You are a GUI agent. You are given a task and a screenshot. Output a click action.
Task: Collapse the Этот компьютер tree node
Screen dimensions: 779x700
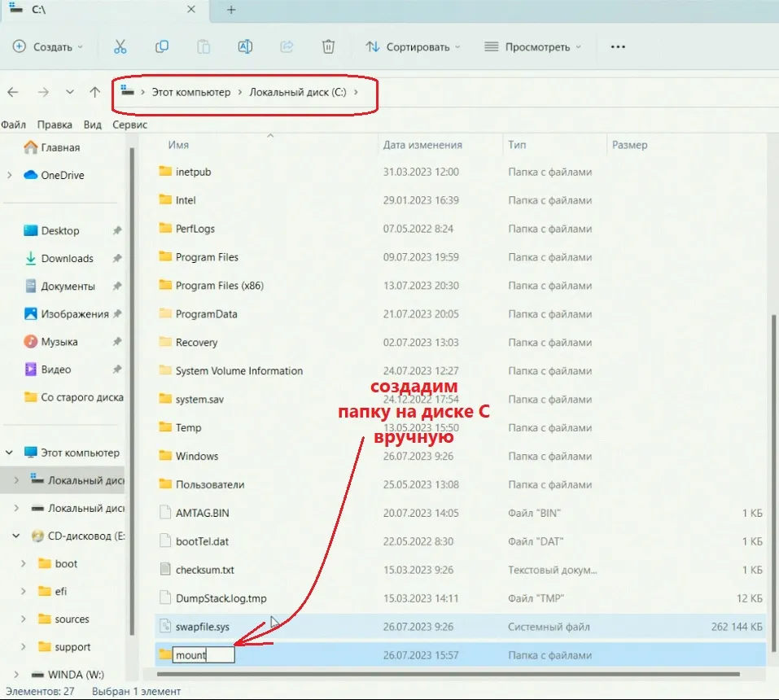click(10, 453)
